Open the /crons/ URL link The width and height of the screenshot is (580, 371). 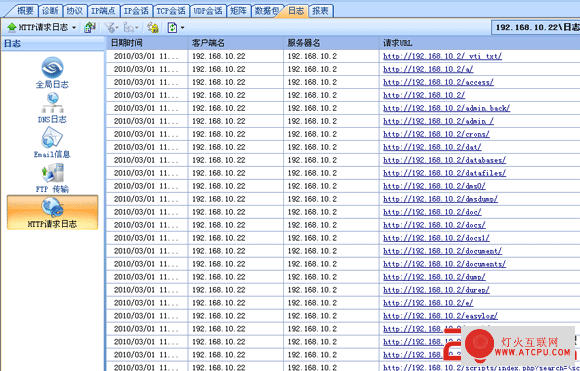(436, 134)
